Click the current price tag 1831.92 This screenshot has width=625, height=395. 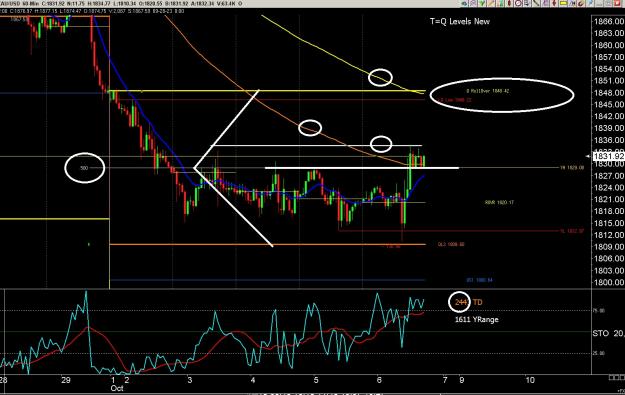pos(609,156)
